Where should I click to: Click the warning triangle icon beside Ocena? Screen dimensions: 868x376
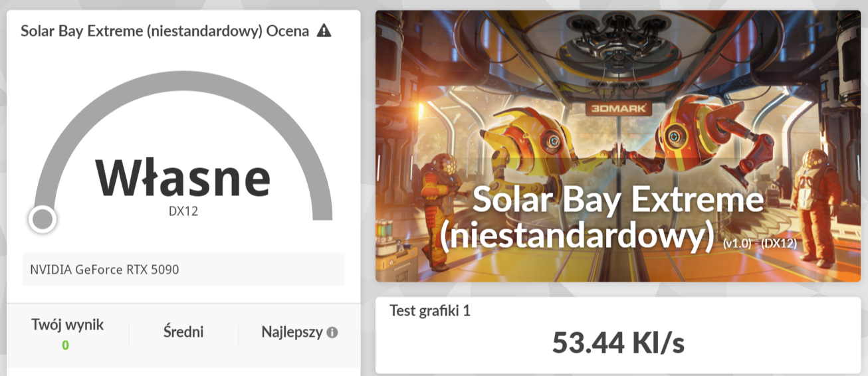(324, 31)
